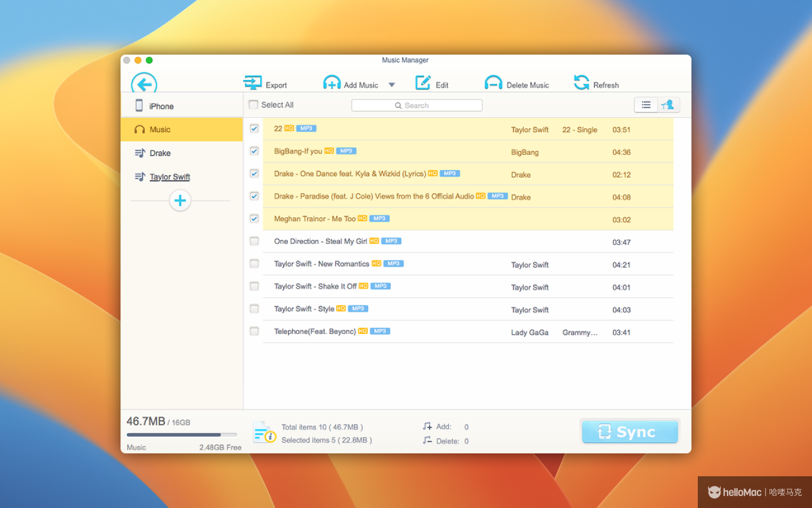Check Taylor Swift - New Romantics checkbox
This screenshot has width=812, height=508.
coord(254,264)
